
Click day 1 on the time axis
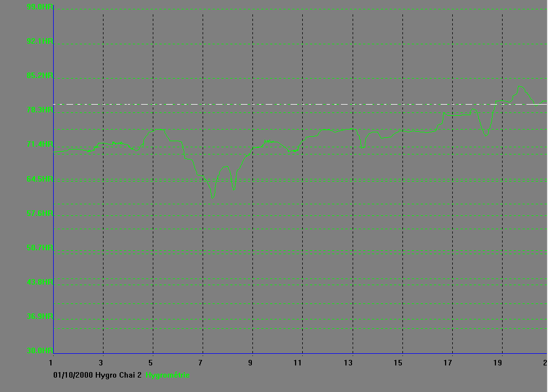51,363
